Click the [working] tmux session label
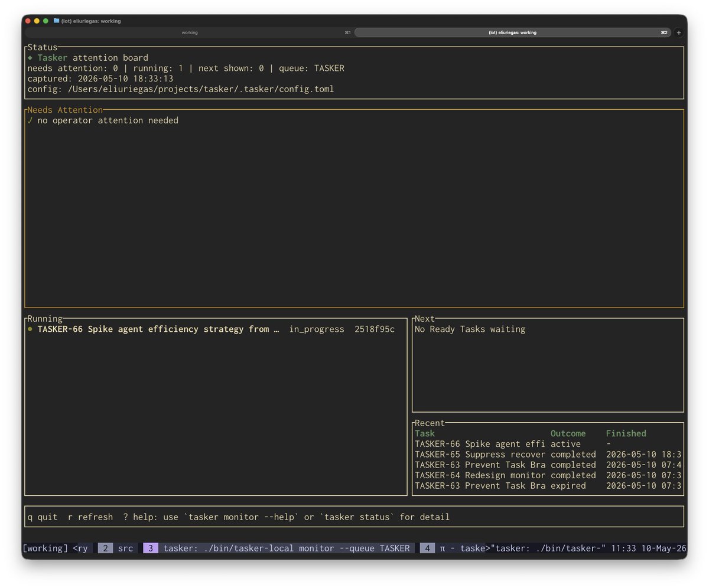This screenshot has width=709, height=588. 45,548
